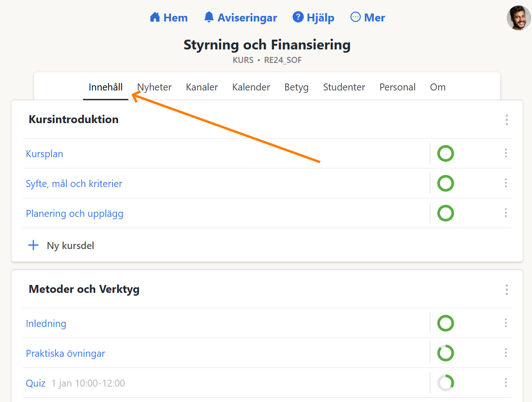Viewport: 532px width, 402px height.
Task: Go to Hem home icon
Action: (x=155, y=18)
